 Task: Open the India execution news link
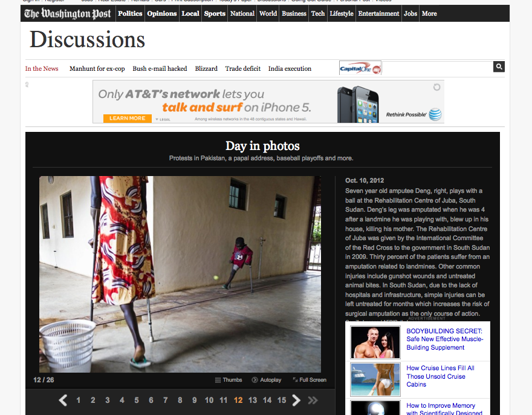pyautogui.click(x=290, y=68)
